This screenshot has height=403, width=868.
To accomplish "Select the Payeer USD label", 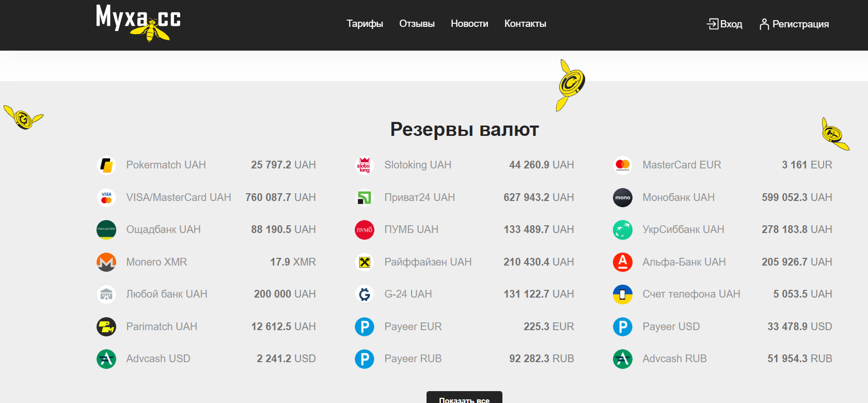I will [671, 327].
